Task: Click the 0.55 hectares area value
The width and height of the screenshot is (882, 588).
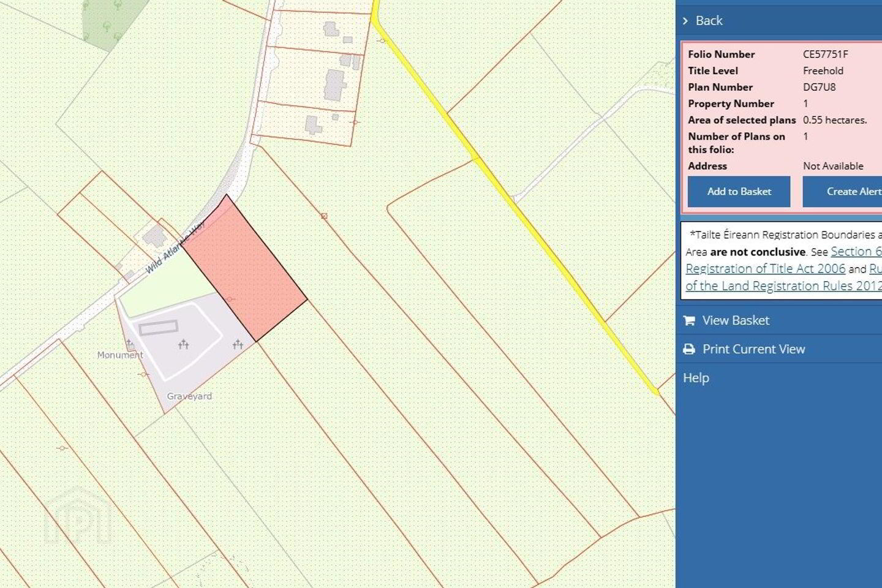Action: [x=835, y=120]
